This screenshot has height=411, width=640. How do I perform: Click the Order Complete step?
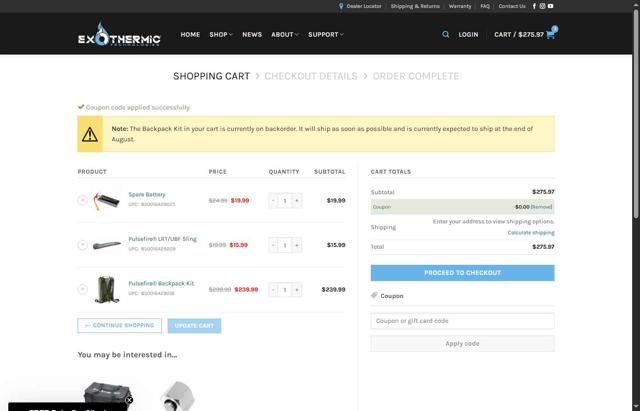[x=416, y=76]
